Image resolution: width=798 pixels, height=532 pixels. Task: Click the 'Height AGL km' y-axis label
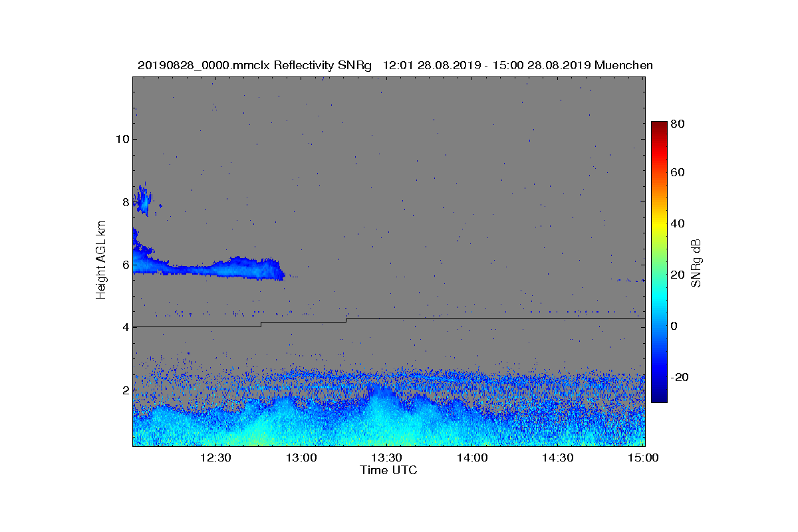click(x=101, y=261)
